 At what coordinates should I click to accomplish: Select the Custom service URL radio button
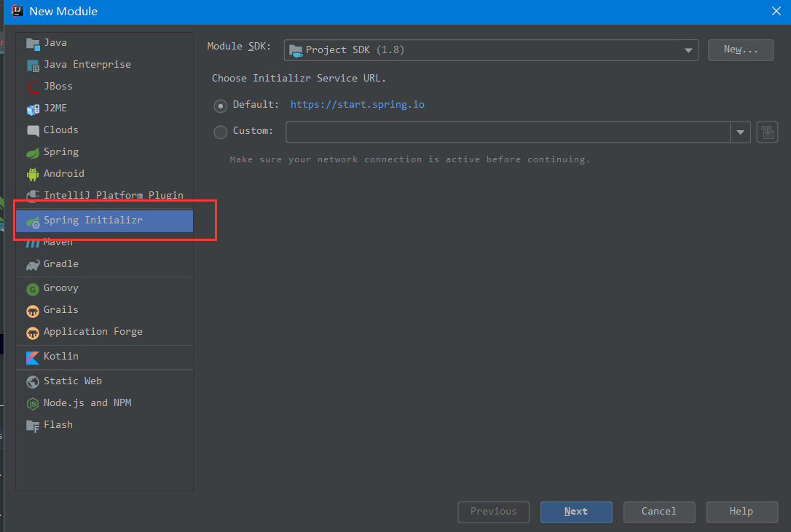click(221, 132)
